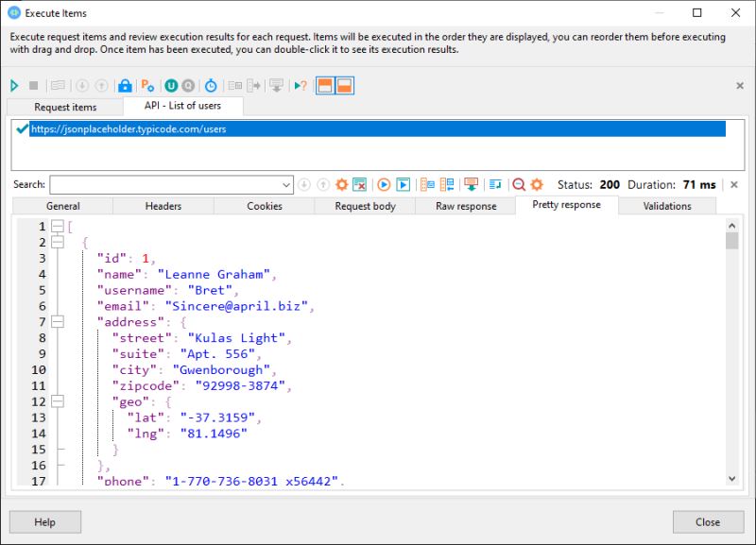This screenshot has width=756, height=545.
Task: Click the response scrollbar down arrow
Action: tap(731, 479)
